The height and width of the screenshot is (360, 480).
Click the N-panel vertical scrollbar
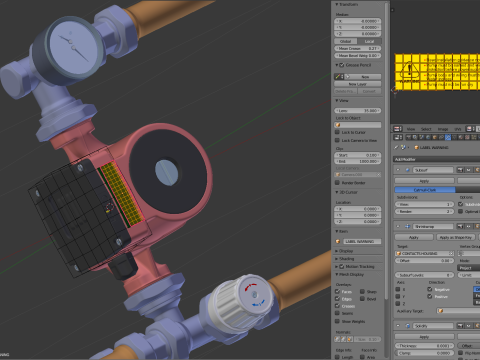tap(387, 150)
